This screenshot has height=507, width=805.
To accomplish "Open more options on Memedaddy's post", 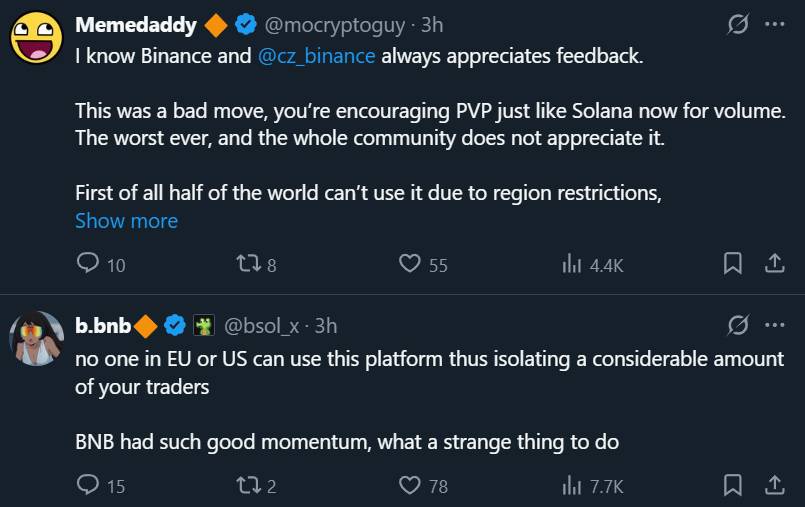I will [x=774, y=24].
